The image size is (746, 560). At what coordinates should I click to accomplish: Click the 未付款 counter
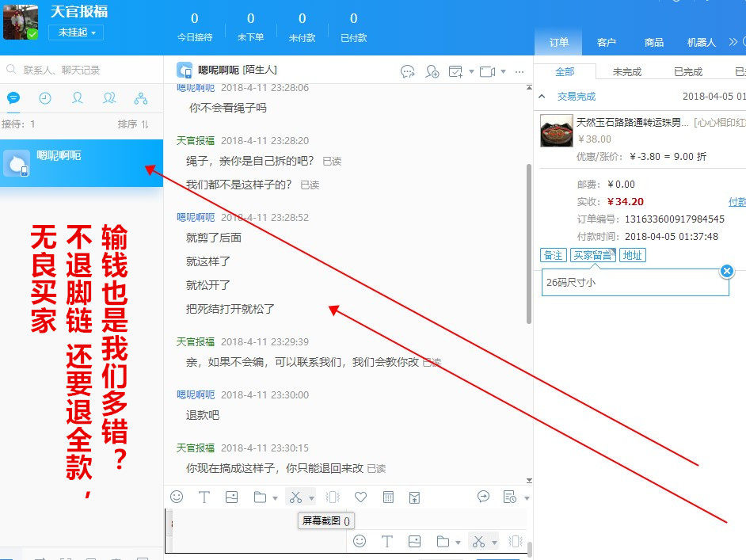tap(302, 27)
